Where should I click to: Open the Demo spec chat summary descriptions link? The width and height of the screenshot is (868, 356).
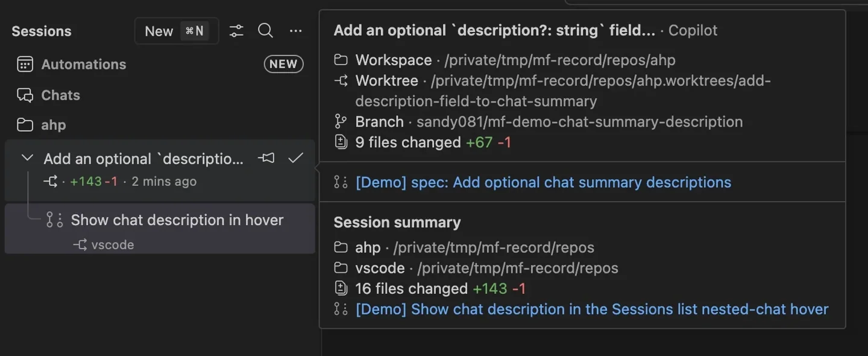pyautogui.click(x=543, y=182)
